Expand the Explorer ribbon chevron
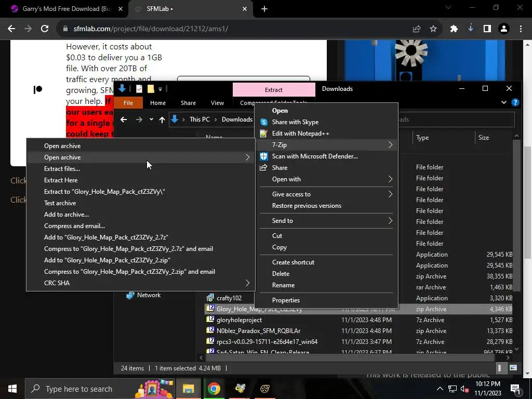Screen dimensions: 532x399 pos(504,102)
